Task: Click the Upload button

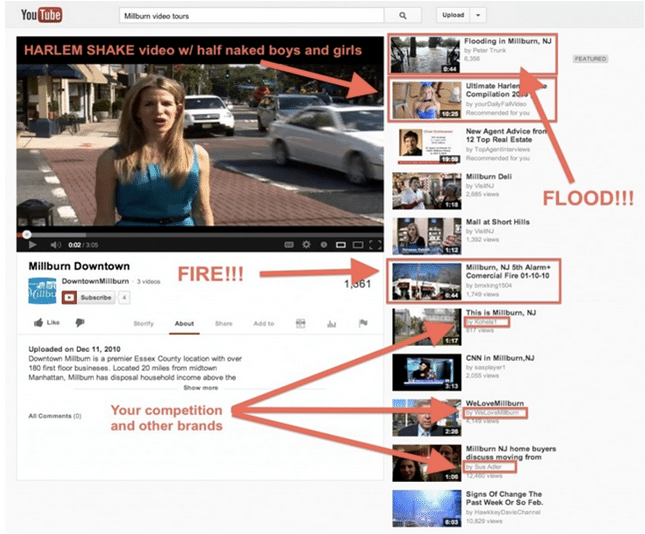Action: 451,16
